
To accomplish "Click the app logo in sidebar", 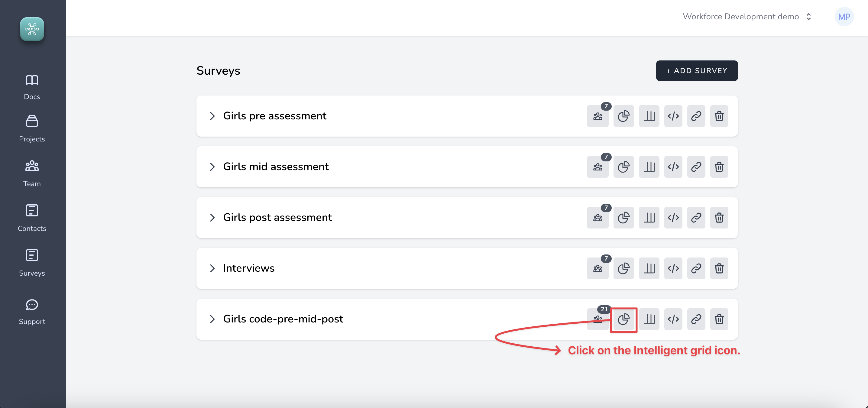I will coord(32,29).
